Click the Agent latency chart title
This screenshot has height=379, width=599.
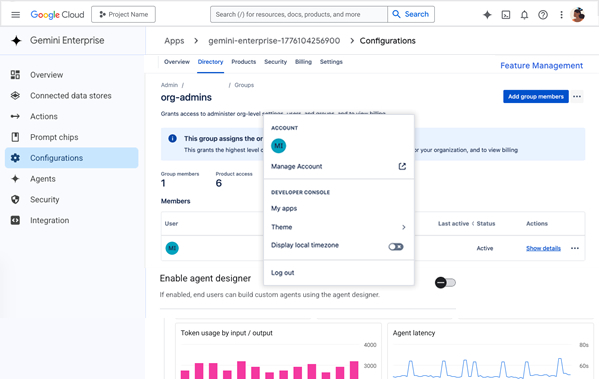[x=414, y=333]
